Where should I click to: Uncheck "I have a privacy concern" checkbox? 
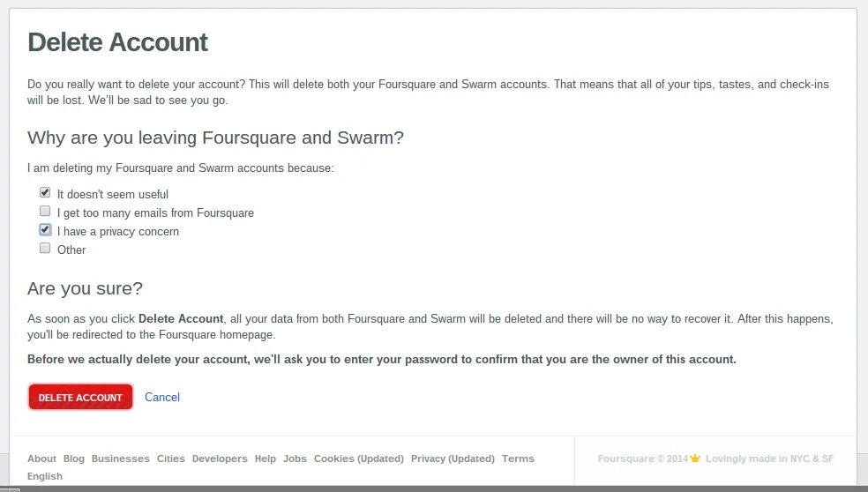coord(45,229)
